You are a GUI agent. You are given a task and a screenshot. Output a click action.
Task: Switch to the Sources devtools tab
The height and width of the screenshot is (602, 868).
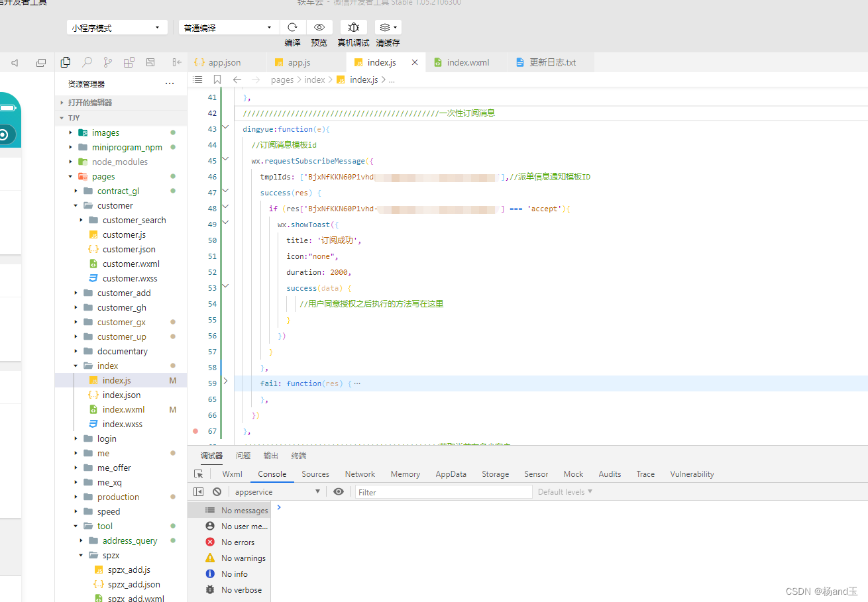click(315, 474)
